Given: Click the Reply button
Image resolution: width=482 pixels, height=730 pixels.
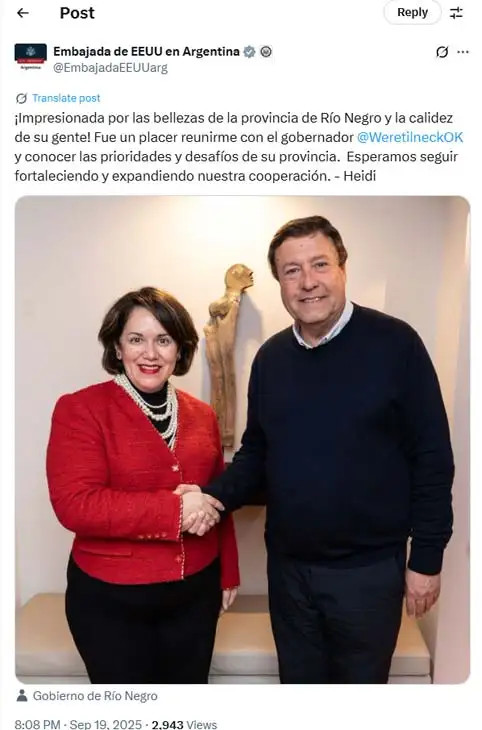Looking at the screenshot, I should pyautogui.click(x=412, y=13).
